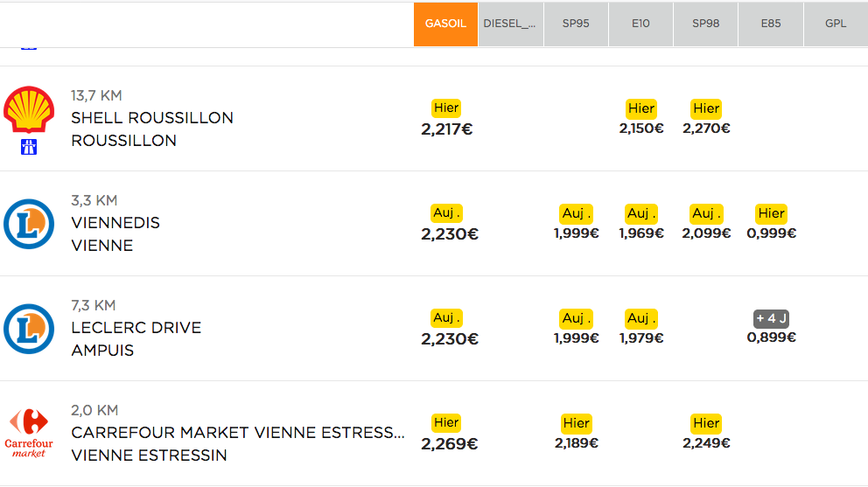The height and width of the screenshot is (487, 868).
Task: Click the Leclerc logo for Leclerc Drive Ampuis
Action: (29, 329)
